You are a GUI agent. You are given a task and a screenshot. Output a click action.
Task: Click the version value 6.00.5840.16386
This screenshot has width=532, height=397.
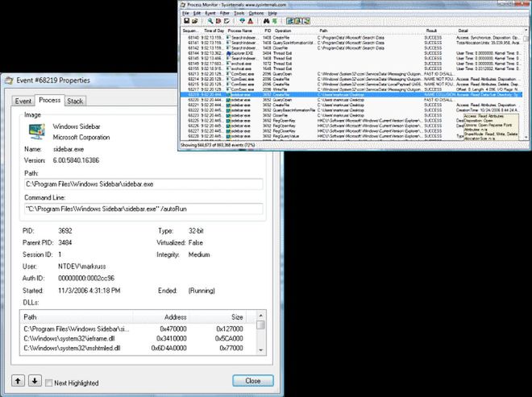(x=76, y=160)
